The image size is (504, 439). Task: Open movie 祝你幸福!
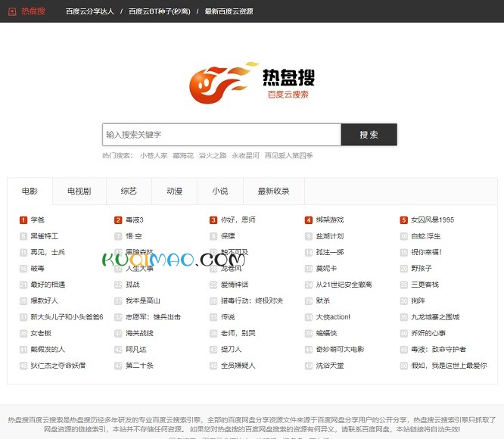pyautogui.click(x=427, y=253)
